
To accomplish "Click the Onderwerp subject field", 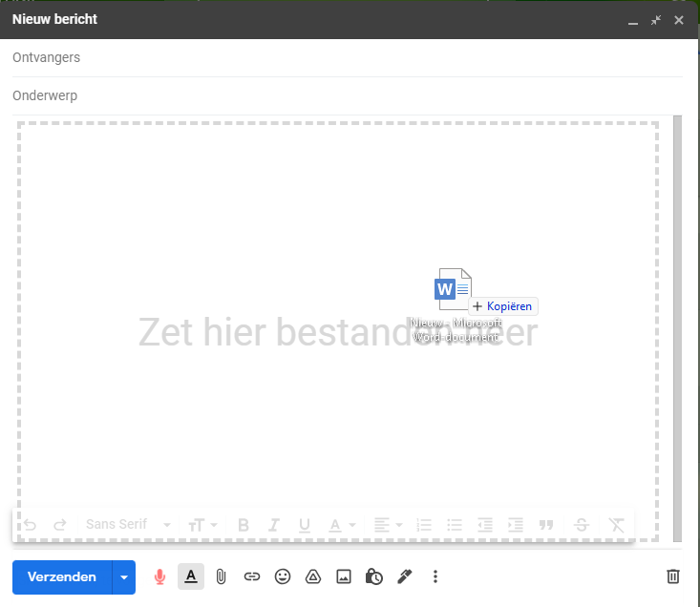I will [x=344, y=96].
